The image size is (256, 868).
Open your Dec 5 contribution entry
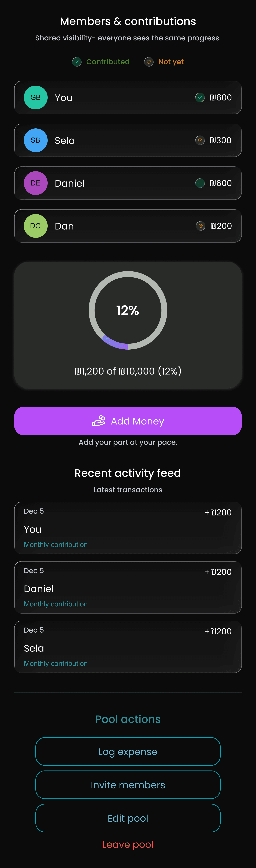pos(128,528)
